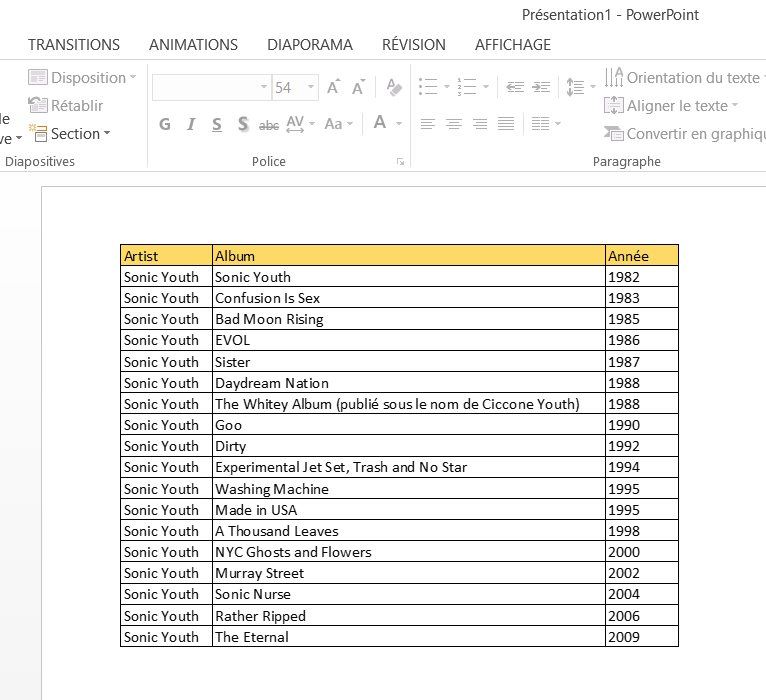This screenshot has height=700, width=766.
Task: Click decrease font size icon
Action: pos(359,87)
